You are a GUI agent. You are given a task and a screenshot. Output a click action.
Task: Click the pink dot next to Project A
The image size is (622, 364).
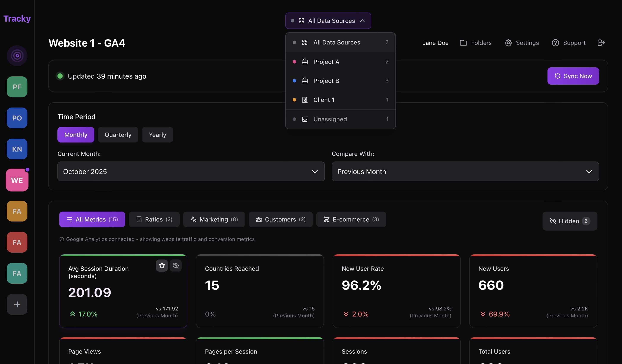[x=294, y=62]
